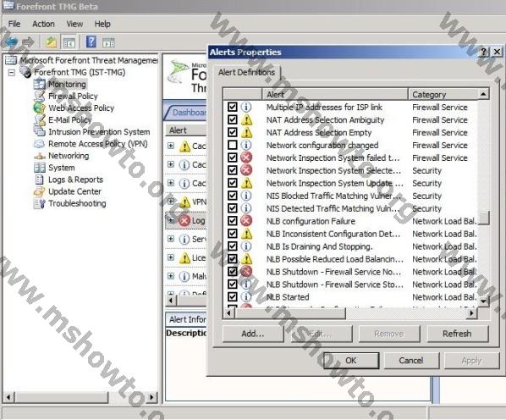Click the action pane toolbar icon
The width and height of the screenshot is (506, 420).
click(108, 42)
